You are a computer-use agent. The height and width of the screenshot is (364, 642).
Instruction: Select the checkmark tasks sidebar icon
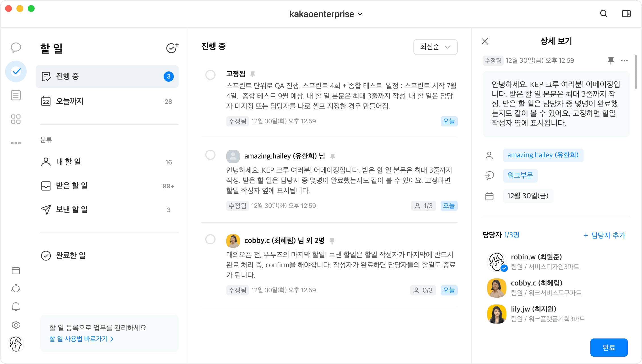coord(16,71)
